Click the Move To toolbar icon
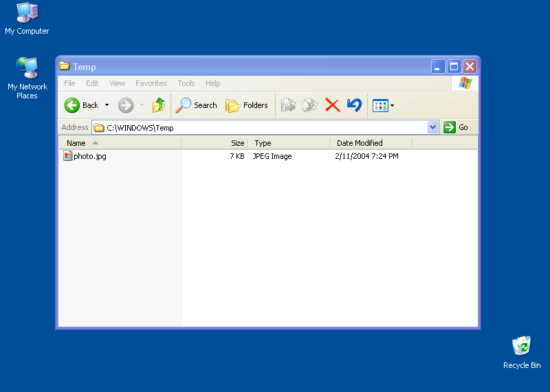This screenshot has height=392, width=550. [x=288, y=105]
